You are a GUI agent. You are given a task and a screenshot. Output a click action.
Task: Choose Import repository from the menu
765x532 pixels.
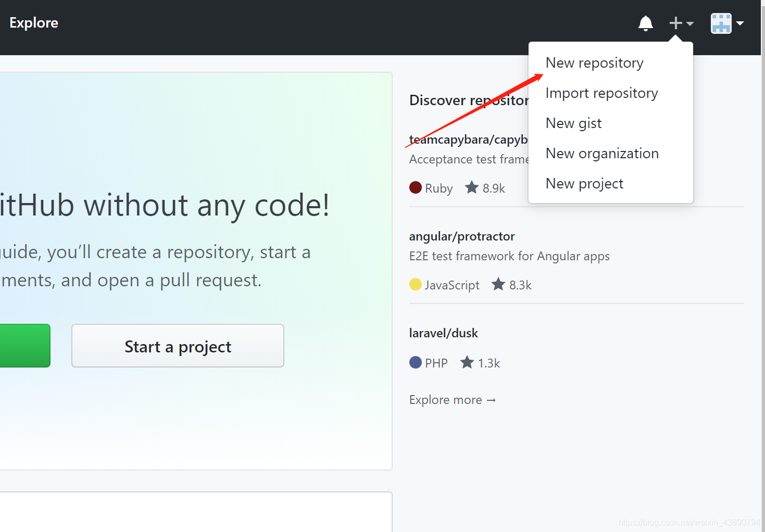click(610, 93)
